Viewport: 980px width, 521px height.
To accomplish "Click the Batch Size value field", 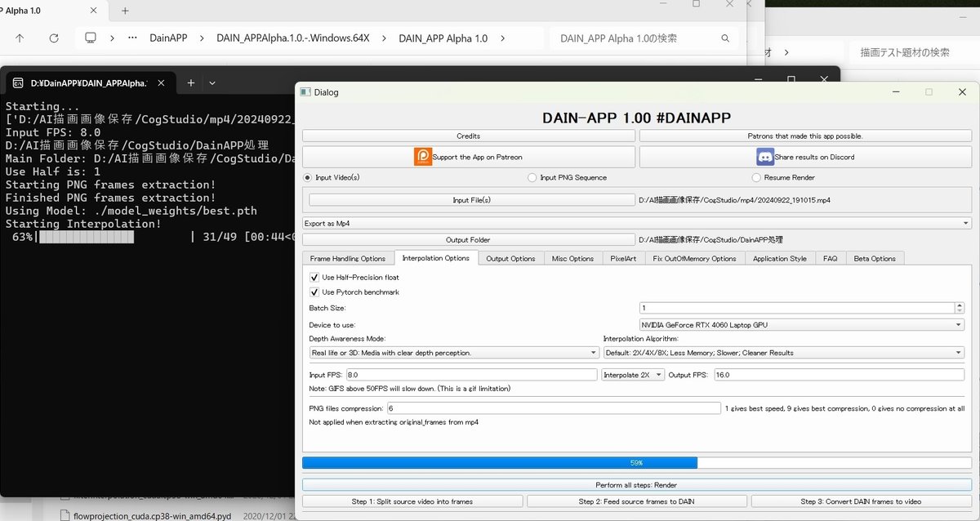I will point(796,308).
